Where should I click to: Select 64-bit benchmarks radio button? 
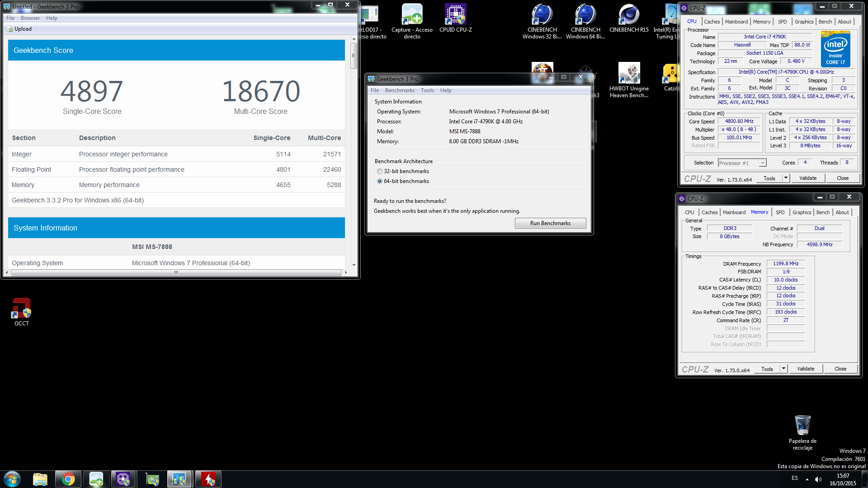coord(380,181)
